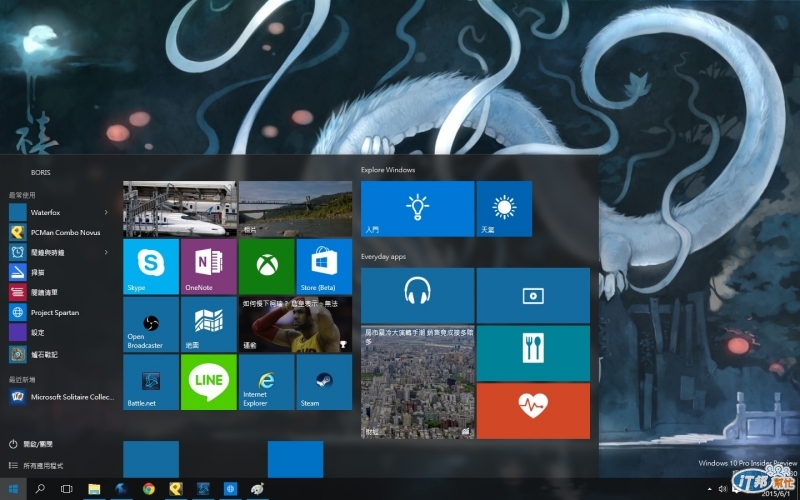The image size is (800, 500).
Task: Open the Steam tile
Action: 324,382
